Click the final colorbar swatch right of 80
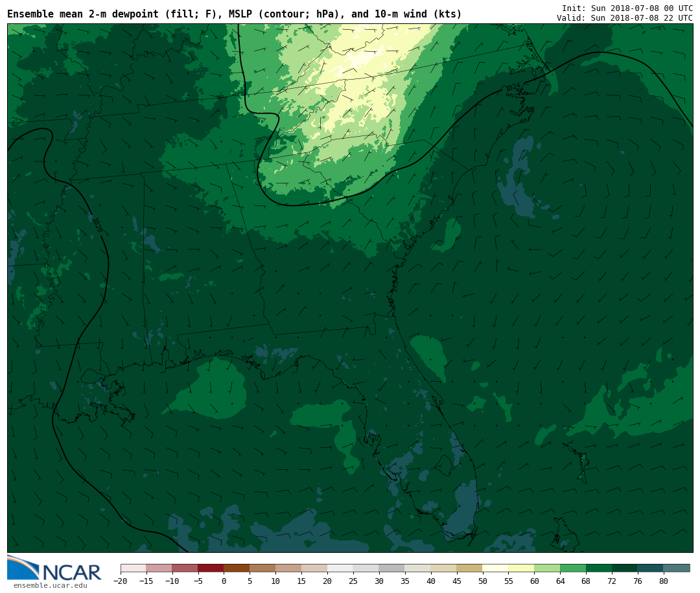The image size is (700, 593). tap(676, 568)
